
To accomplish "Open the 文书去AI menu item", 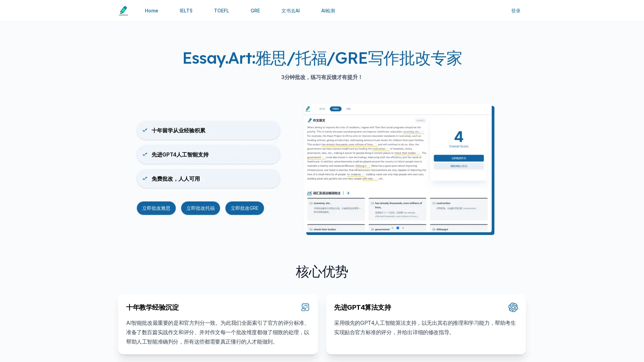I will point(290,11).
